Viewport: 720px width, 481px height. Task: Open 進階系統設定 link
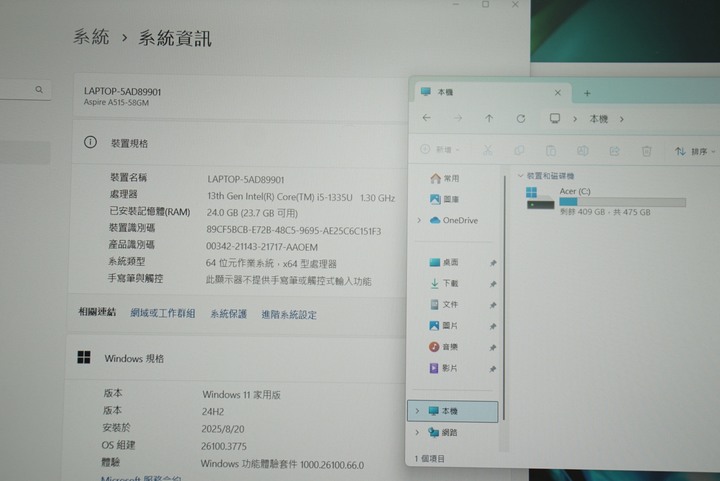tap(289, 314)
